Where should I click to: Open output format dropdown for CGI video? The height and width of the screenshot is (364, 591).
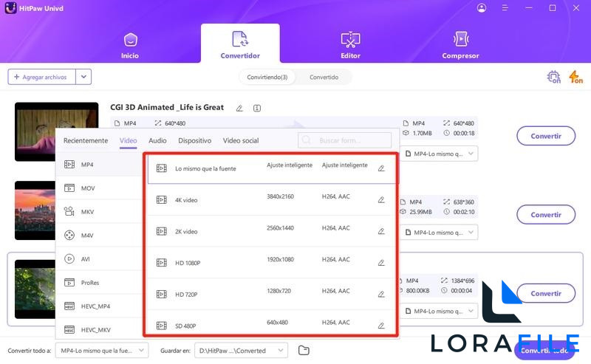coord(439,154)
